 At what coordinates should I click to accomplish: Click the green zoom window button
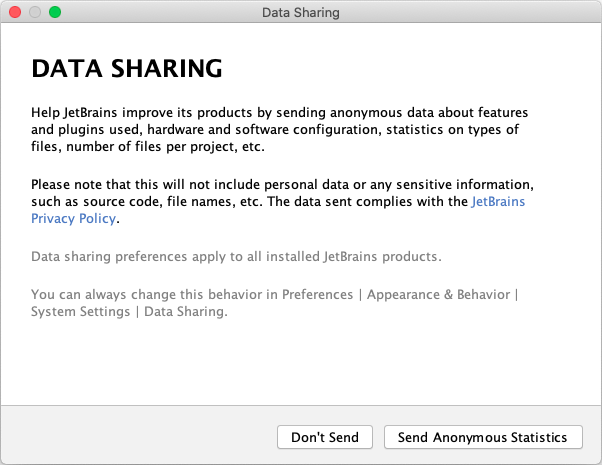point(55,13)
